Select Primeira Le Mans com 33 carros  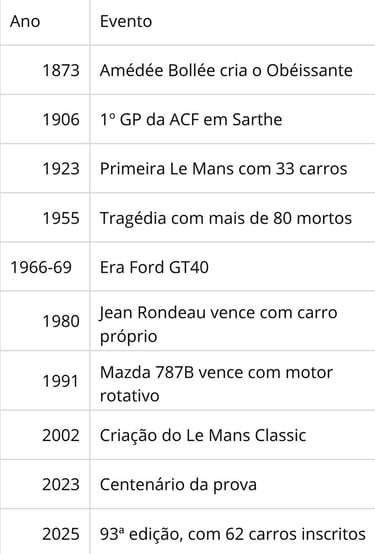(x=223, y=168)
